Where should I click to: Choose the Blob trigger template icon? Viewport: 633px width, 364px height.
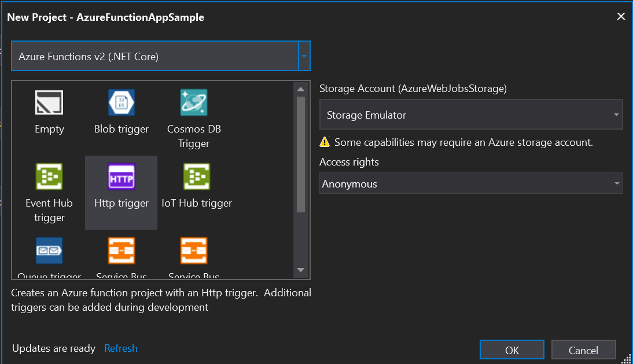122,103
